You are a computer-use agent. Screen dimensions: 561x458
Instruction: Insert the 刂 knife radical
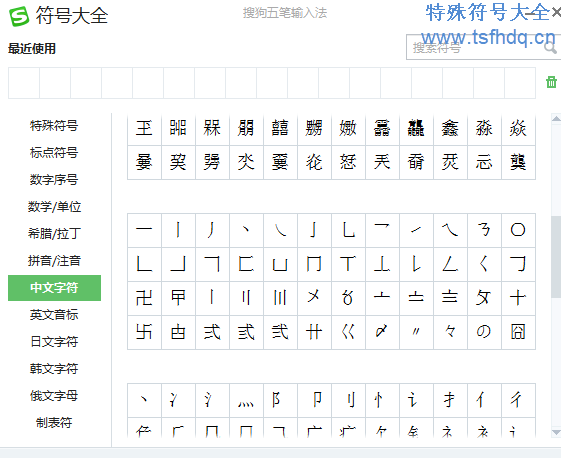pyautogui.click(x=348, y=400)
